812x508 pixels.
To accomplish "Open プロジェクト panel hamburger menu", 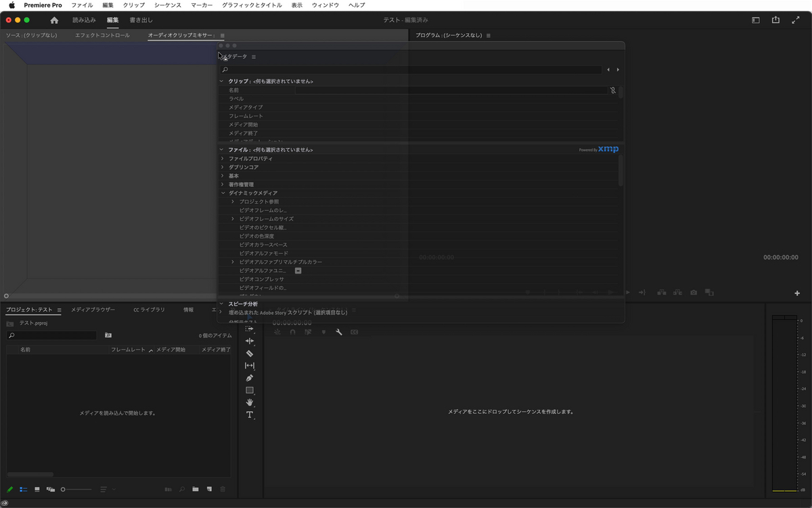I will pos(59,310).
